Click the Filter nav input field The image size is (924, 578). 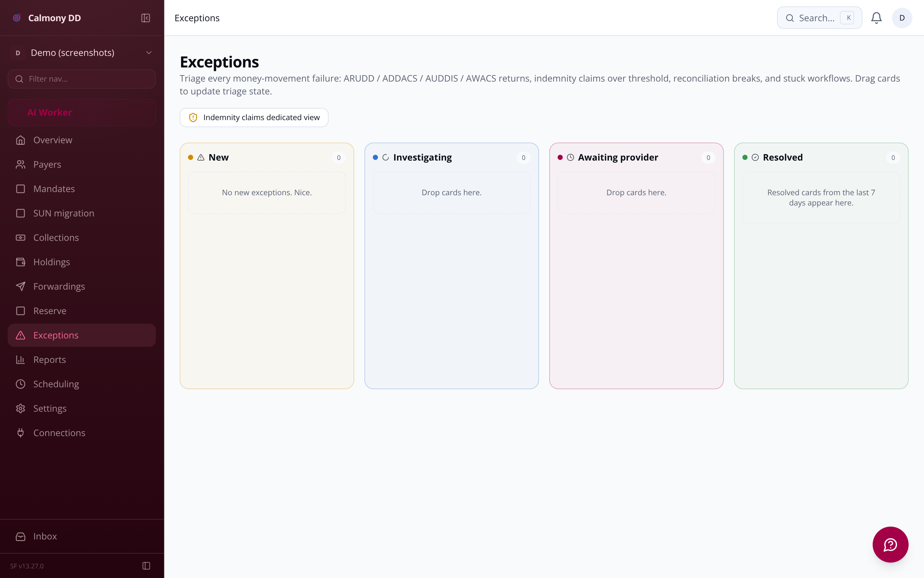click(82, 79)
